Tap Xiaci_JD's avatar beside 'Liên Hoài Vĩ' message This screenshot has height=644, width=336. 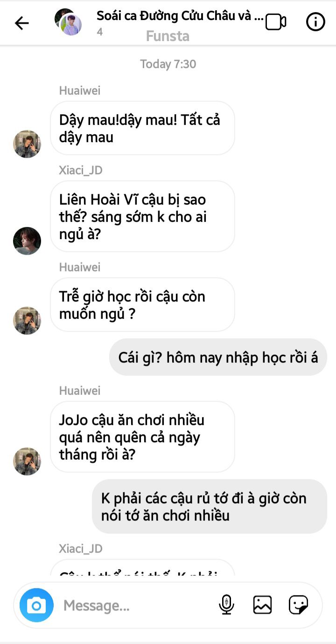coord(27,241)
